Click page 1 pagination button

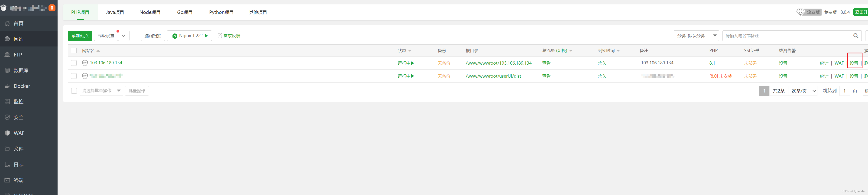pyautogui.click(x=764, y=91)
